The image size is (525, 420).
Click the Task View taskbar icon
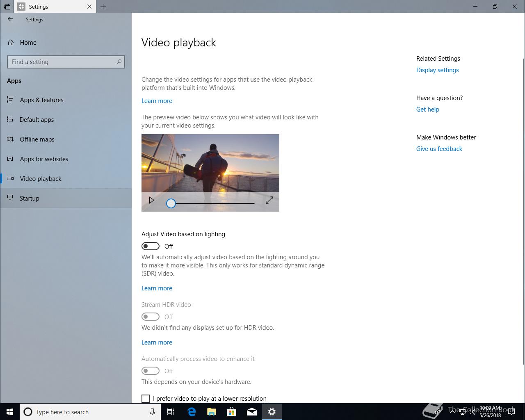coord(171,412)
